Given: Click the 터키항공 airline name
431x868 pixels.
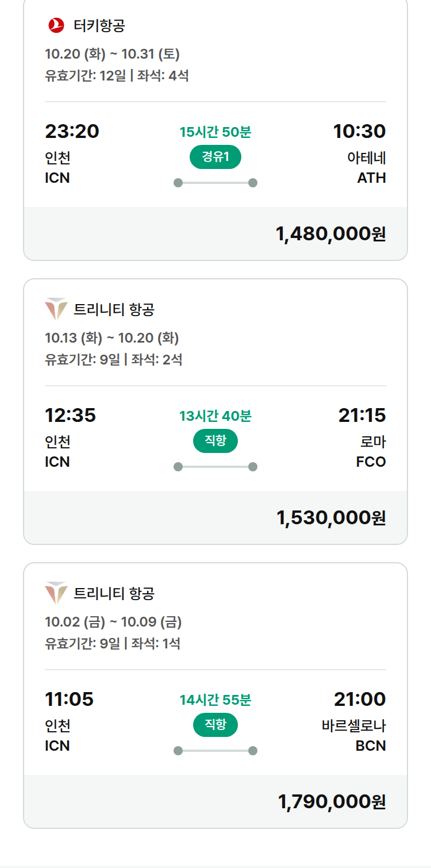Looking at the screenshot, I should point(99,25).
